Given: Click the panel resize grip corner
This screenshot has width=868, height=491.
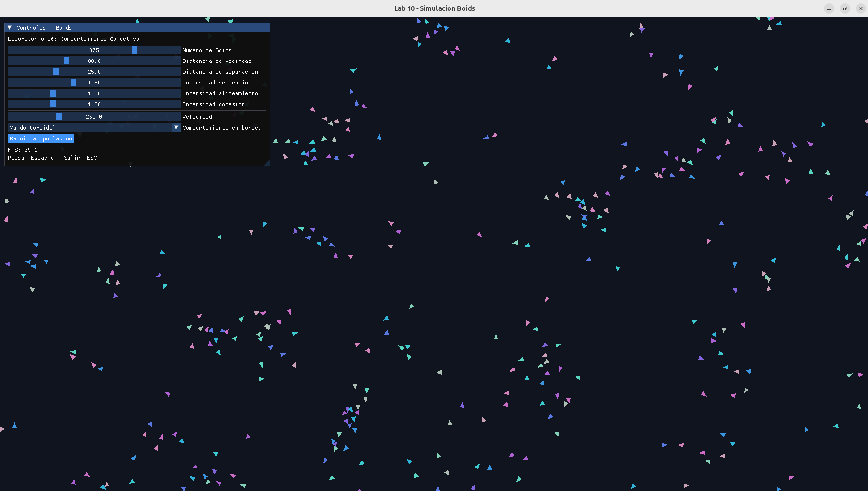Looking at the screenshot, I should point(267,163).
